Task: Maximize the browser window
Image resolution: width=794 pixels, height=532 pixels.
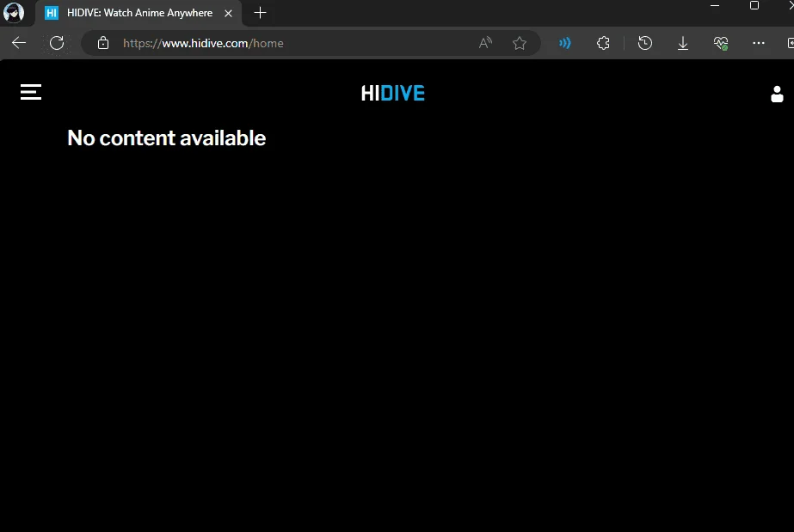Action: pyautogui.click(x=754, y=5)
